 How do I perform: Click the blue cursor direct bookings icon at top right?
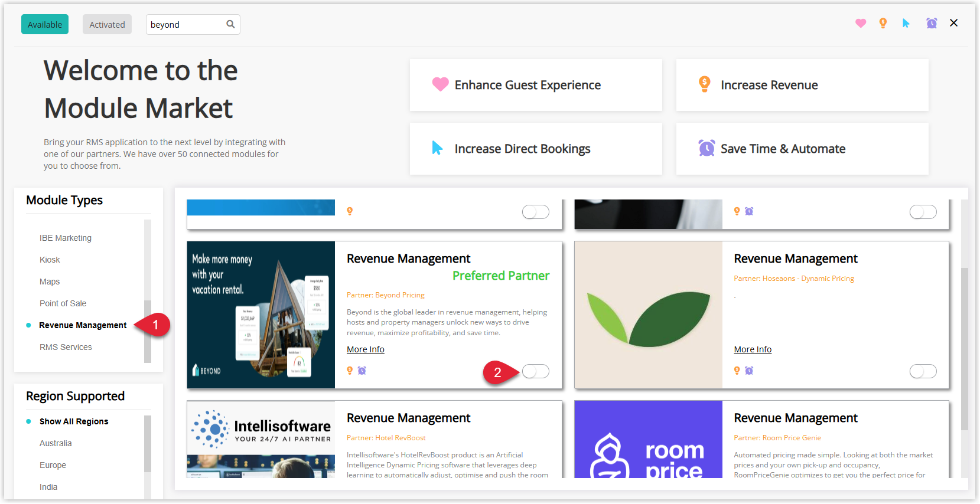pos(906,24)
